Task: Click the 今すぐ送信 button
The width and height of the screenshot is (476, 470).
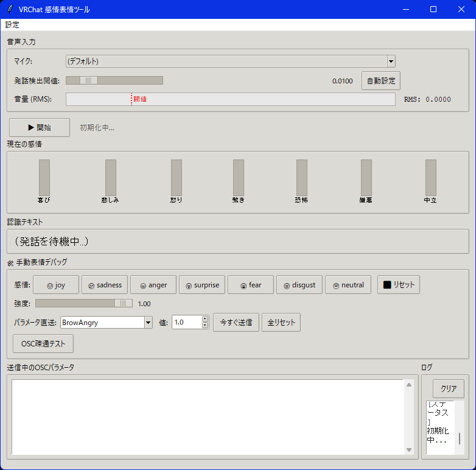Action: (x=236, y=323)
